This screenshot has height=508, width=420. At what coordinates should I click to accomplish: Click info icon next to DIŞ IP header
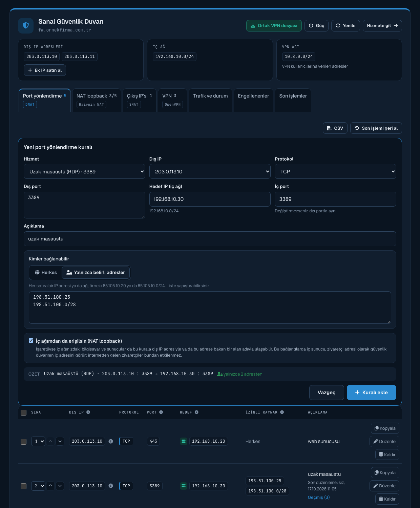pyautogui.click(x=88, y=412)
